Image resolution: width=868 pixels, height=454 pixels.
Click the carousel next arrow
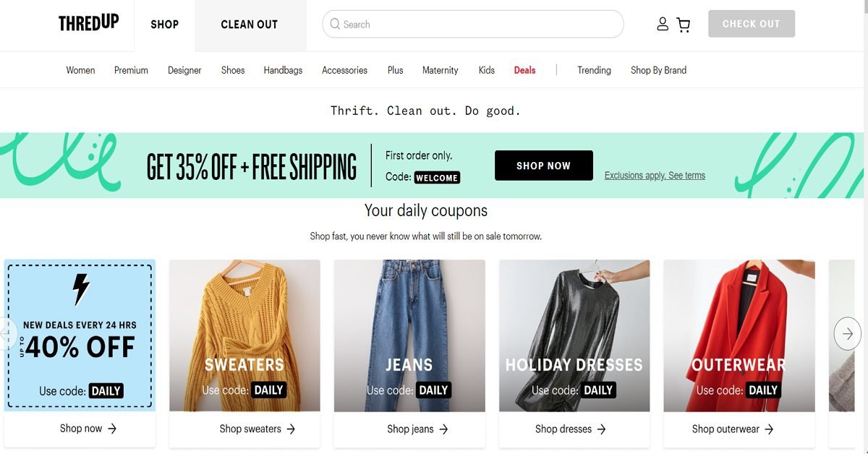pos(848,334)
